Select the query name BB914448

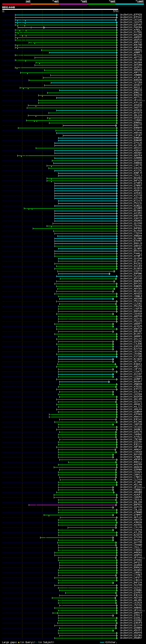[8, 8]
